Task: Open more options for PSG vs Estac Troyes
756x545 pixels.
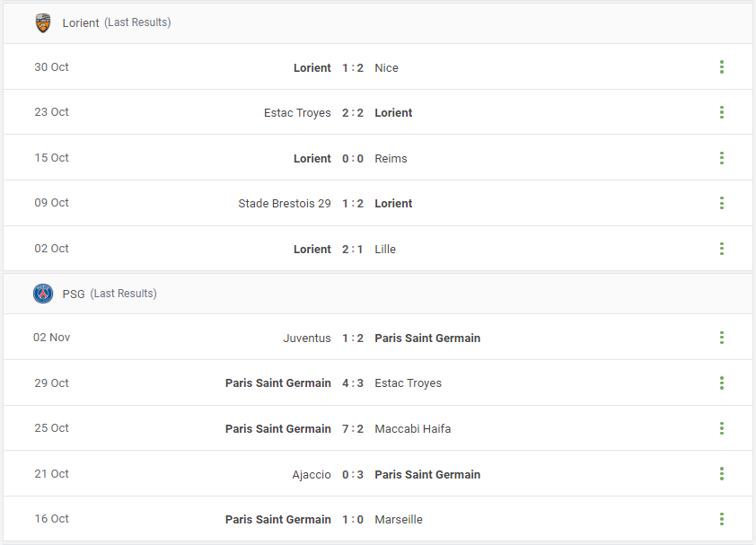Action: click(x=721, y=383)
